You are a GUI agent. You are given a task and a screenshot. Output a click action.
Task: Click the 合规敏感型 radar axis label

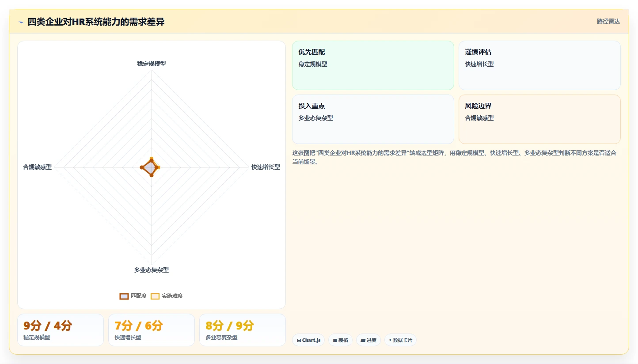point(38,167)
